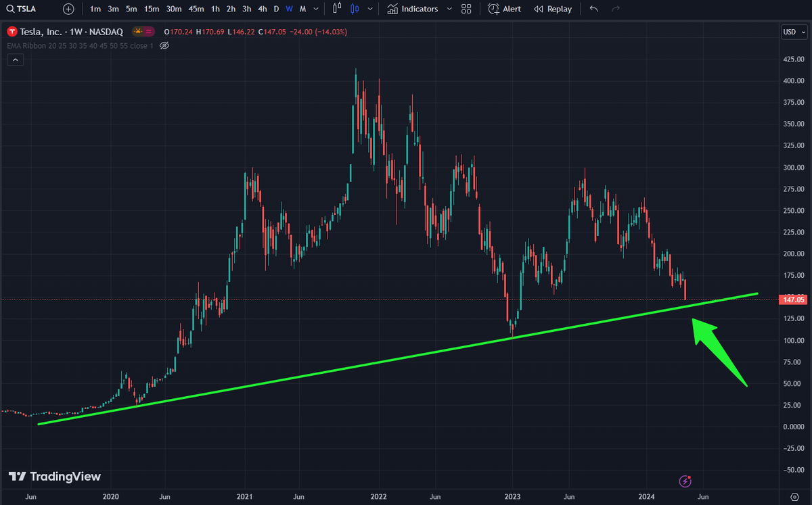Collapse the indicator legend chevron

(x=16, y=59)
